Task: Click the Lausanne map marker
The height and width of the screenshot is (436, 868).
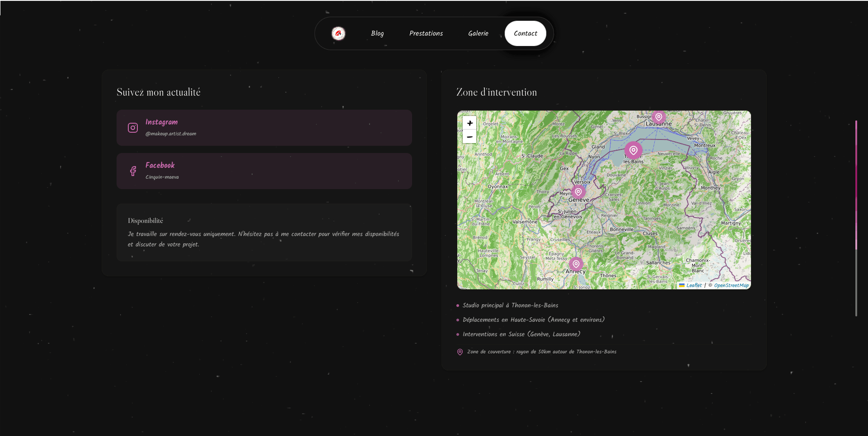Action: click(659, 117)
